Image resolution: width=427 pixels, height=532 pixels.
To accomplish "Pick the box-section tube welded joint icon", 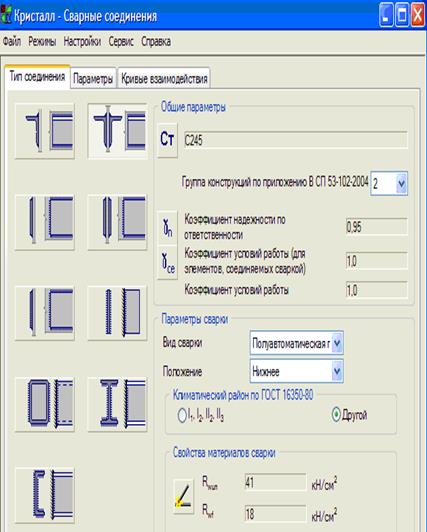I will point(45,404).
